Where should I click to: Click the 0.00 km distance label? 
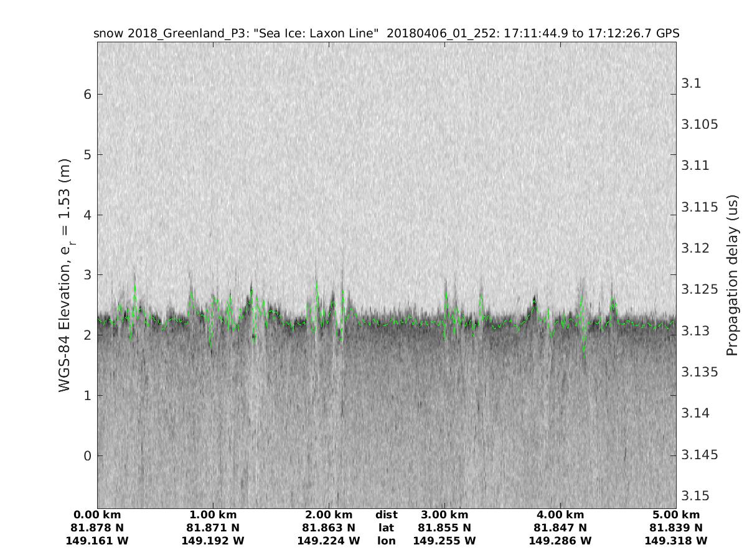[97, 515]
